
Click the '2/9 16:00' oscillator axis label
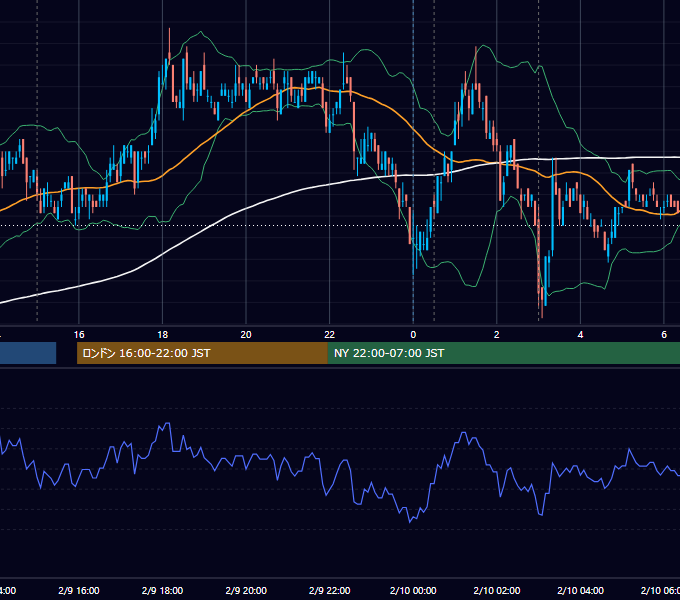tap(79, 590)
